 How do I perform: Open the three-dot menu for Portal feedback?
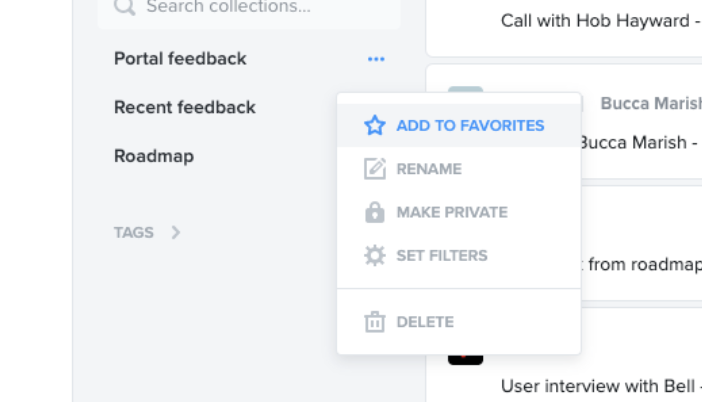(x=376, y=59)
